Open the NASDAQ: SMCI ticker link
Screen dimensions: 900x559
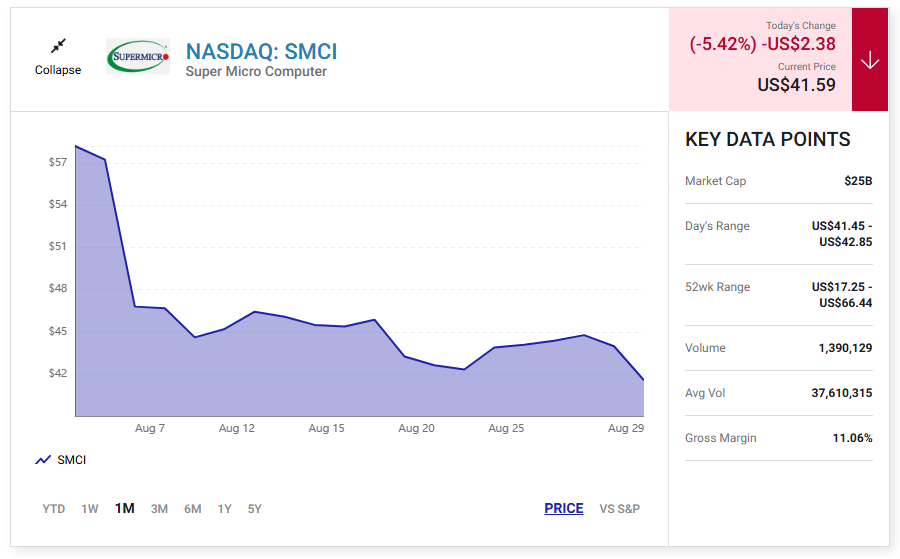(261, 52)
